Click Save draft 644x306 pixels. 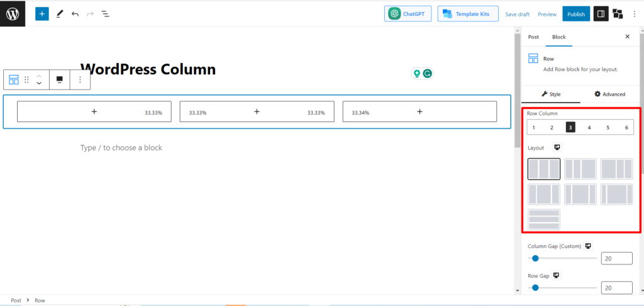click(517, 14)
